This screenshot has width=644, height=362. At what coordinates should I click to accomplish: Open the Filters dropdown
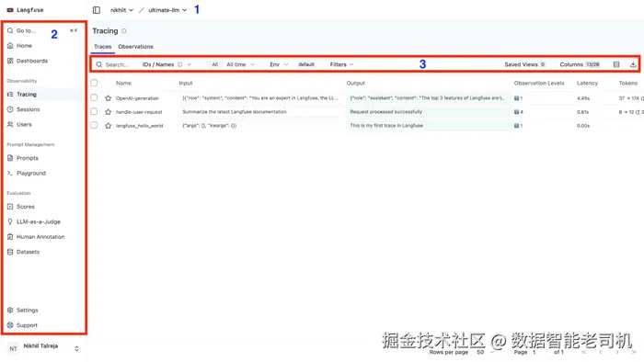click(341, 65)
